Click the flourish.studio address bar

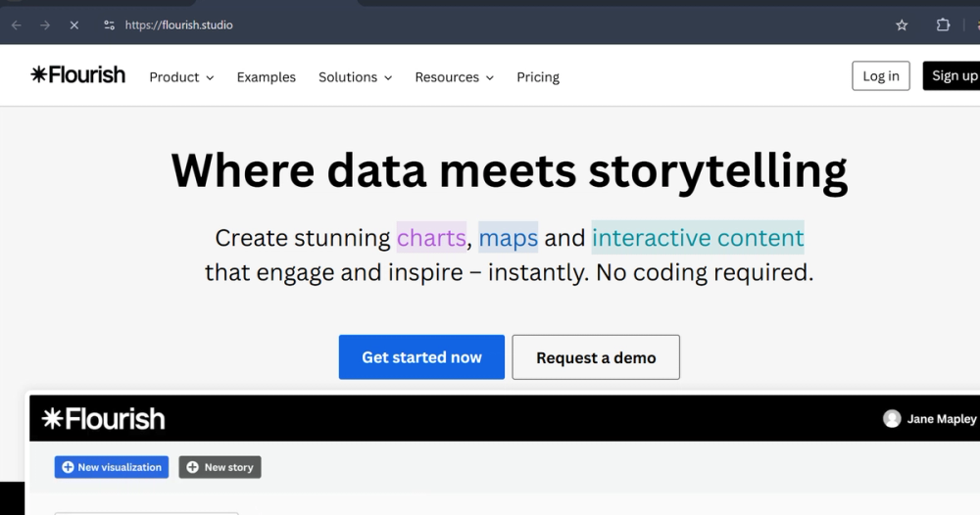pos(178,25)
